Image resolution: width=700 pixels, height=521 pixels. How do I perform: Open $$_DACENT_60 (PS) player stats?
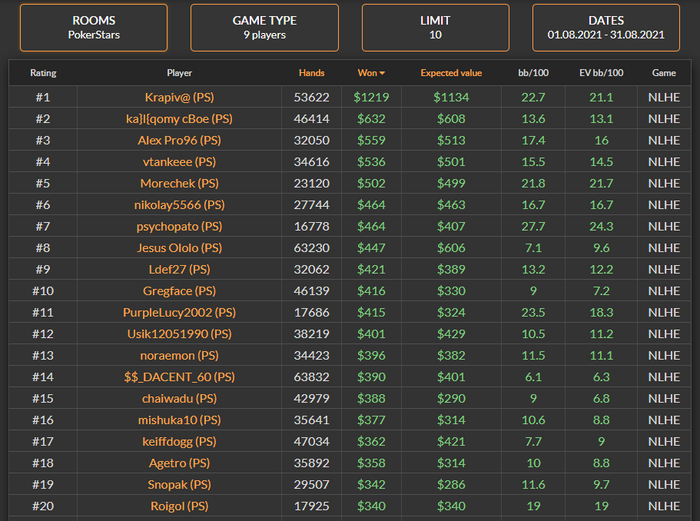(x=179, y=377)
